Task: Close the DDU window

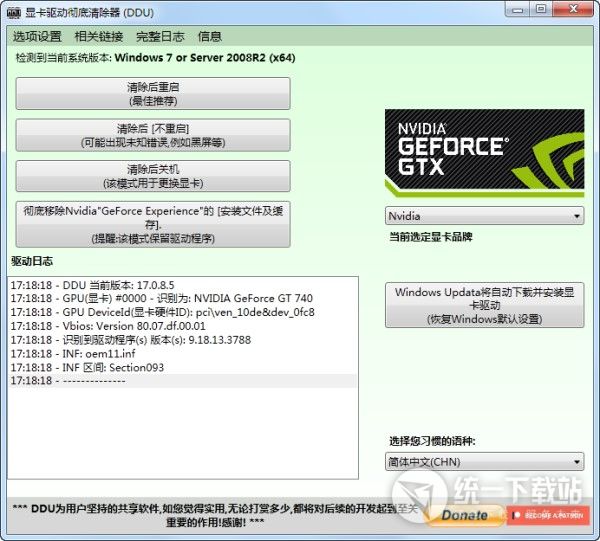Action: pos(573,9)
